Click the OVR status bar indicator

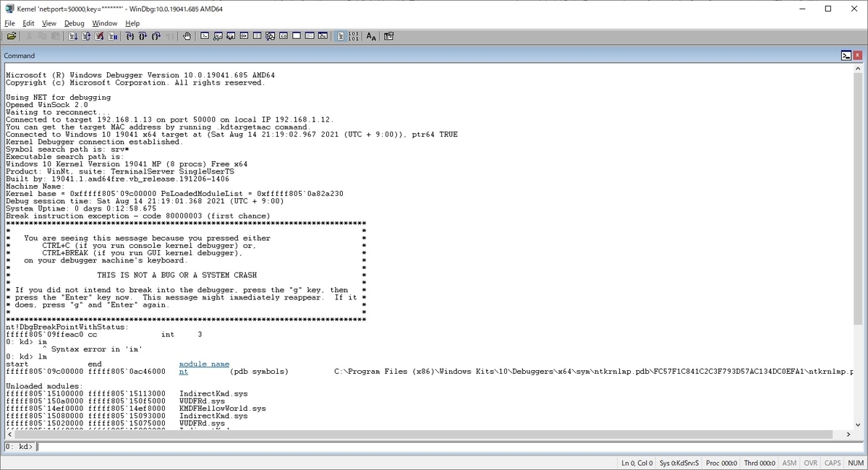(x=811, y=463)
